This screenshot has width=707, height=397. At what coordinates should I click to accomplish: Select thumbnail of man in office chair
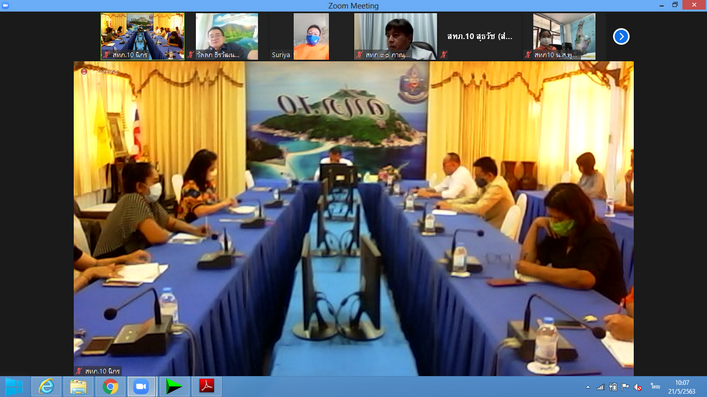395,37
